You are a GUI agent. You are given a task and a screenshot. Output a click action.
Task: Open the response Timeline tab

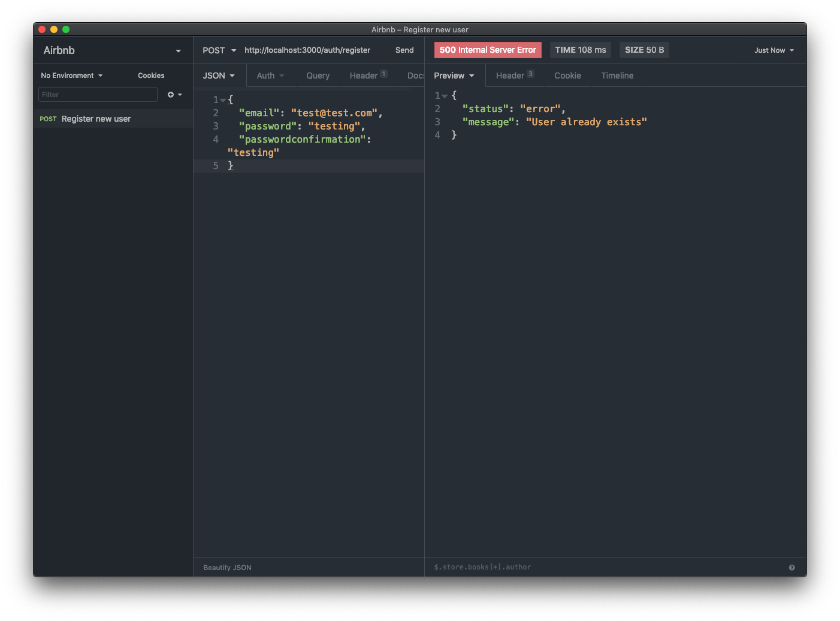pyautogui.click(x=617, y=76)
